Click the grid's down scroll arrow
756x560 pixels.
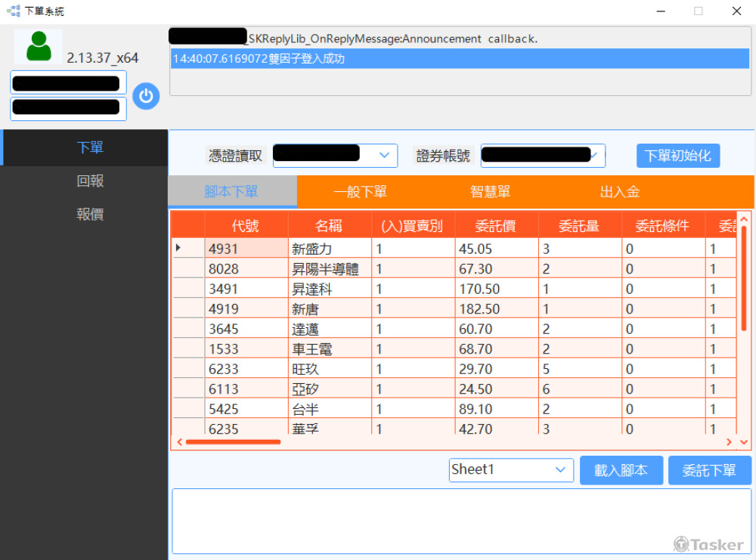coord(744,442)
